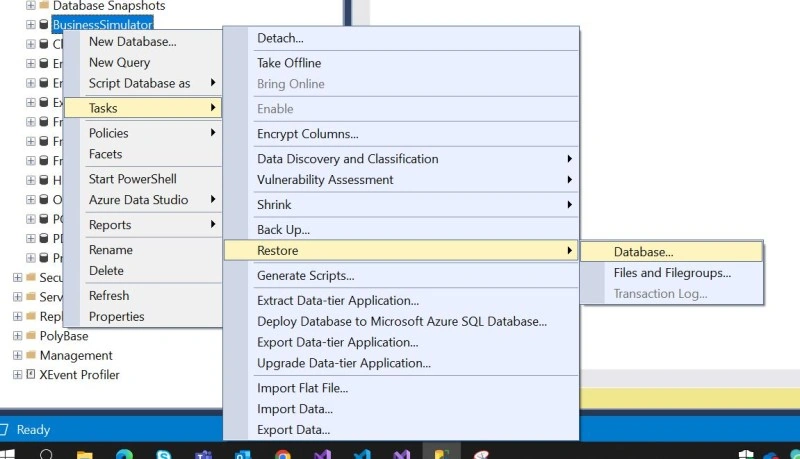This screenshot has width=800, height=459.
Task: Open submenu arrow for Policies
Action: point(213,133)
